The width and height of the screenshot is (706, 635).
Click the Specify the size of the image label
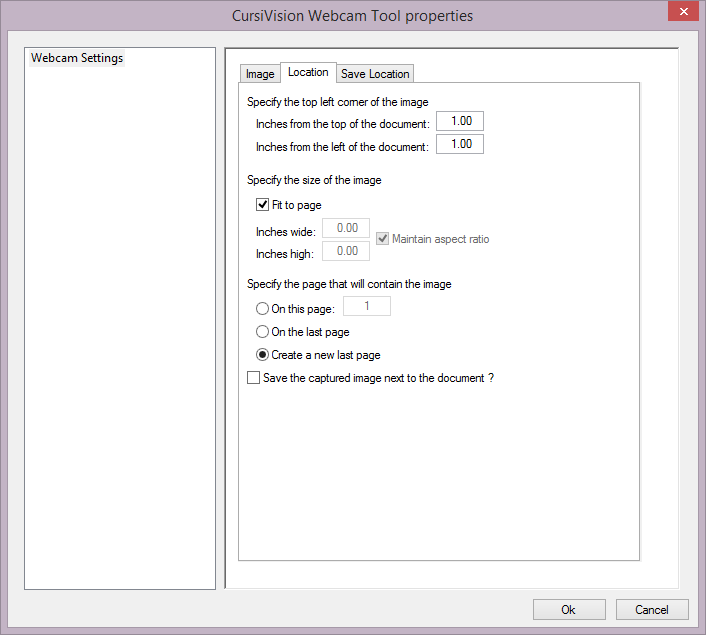point(314,180)
